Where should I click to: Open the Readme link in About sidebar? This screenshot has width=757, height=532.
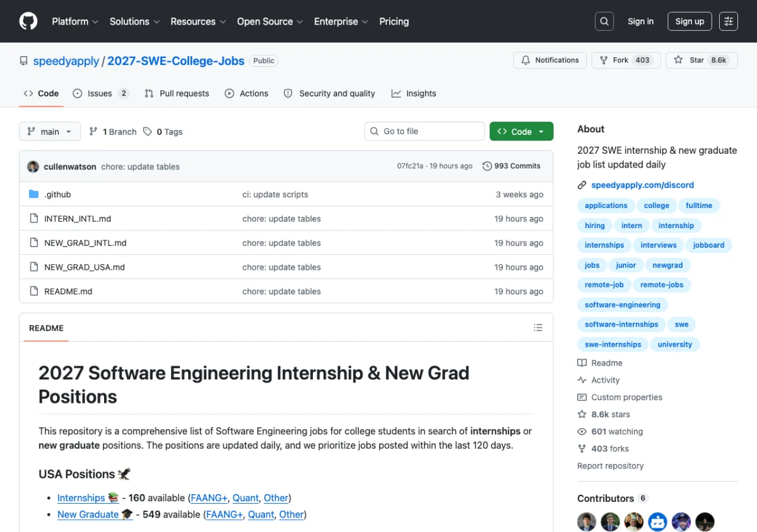click(600, 363)
